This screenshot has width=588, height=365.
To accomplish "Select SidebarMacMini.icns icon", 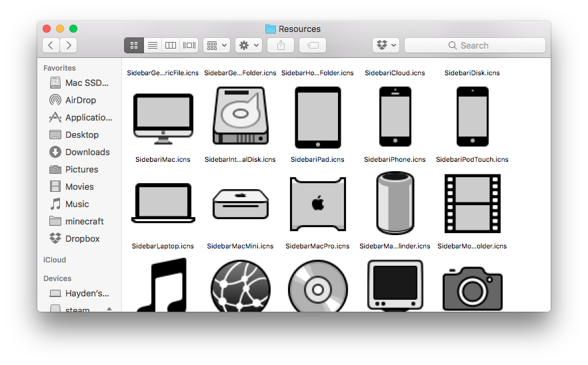I will click(241, 204).
